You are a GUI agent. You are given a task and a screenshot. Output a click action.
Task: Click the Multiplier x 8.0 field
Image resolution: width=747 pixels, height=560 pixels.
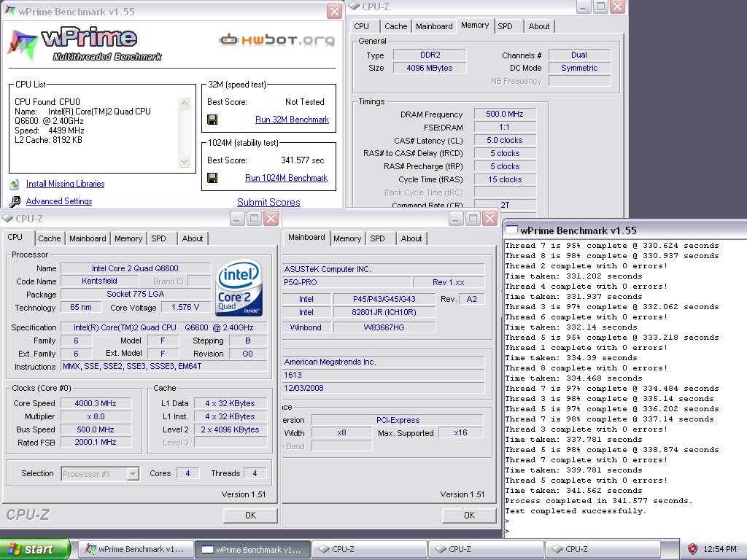click(x=96, y=416)
